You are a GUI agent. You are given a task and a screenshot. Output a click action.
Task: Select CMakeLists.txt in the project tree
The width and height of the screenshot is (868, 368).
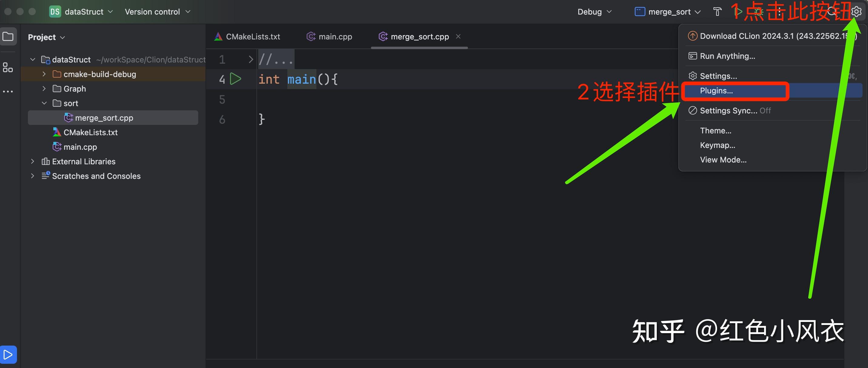[x=90, y=132]
